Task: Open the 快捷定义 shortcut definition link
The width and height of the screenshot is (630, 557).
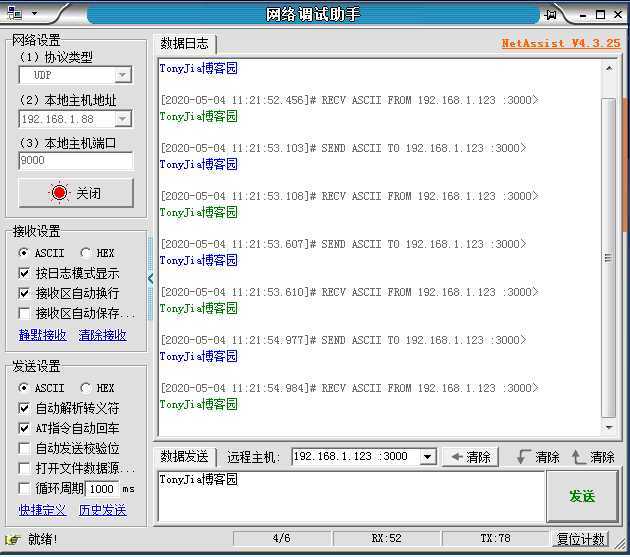Action: (x=43, y=510)
